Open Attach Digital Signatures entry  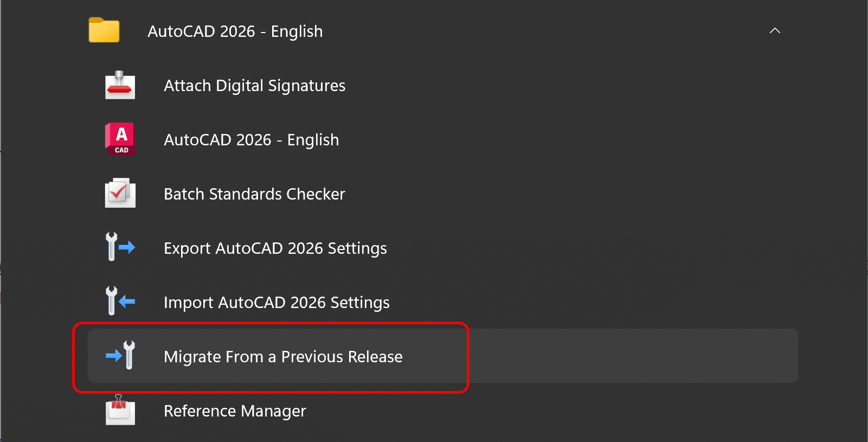254,86
